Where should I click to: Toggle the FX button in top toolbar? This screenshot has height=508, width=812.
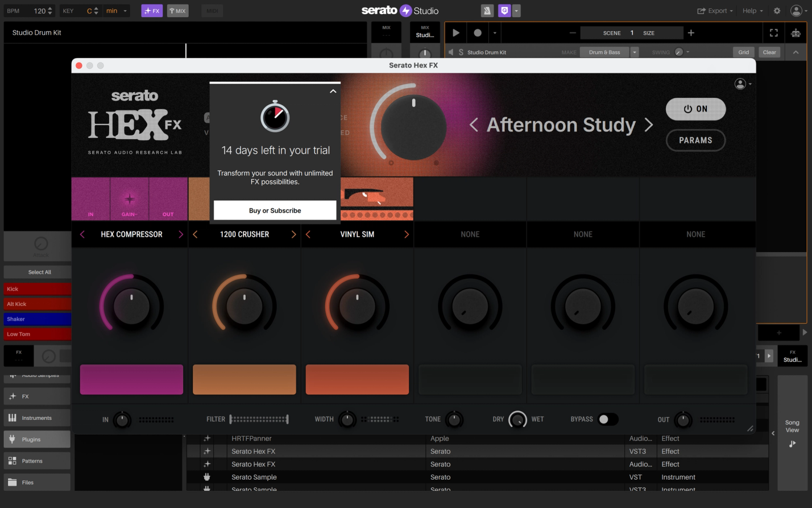pyautogui.click(x=152, y=11)
